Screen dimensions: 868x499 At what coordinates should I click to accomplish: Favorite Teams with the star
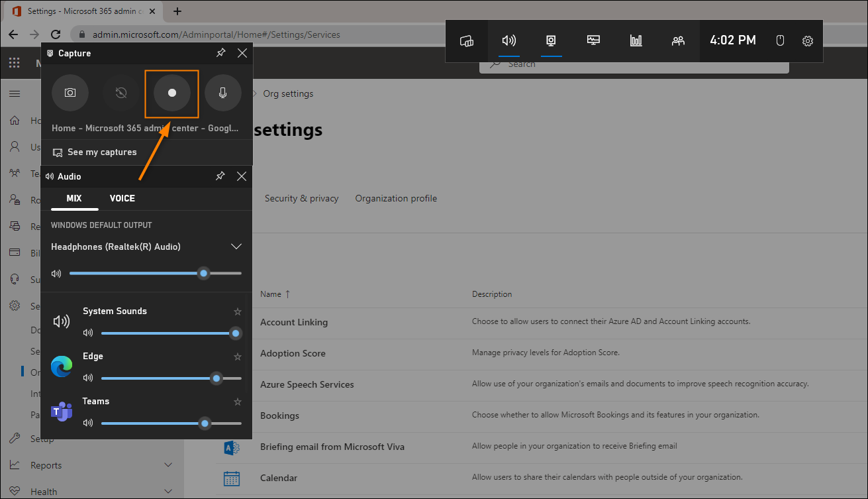click(x=238, y=402)
